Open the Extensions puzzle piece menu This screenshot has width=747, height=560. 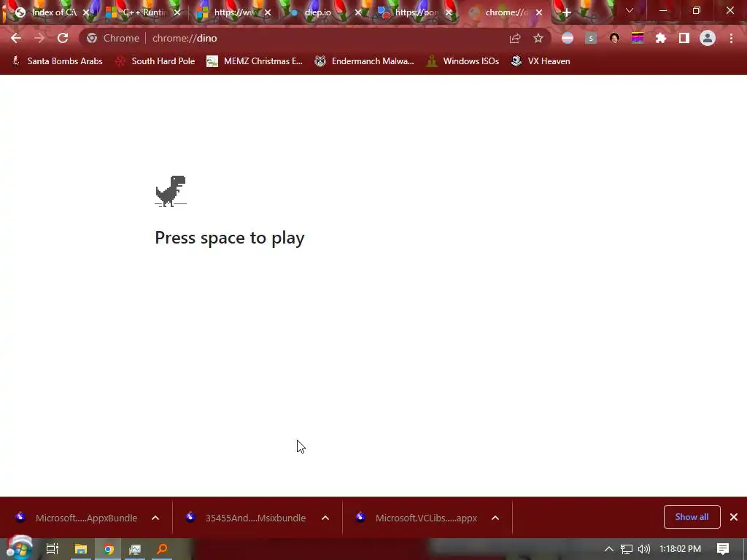click(661, 38)
